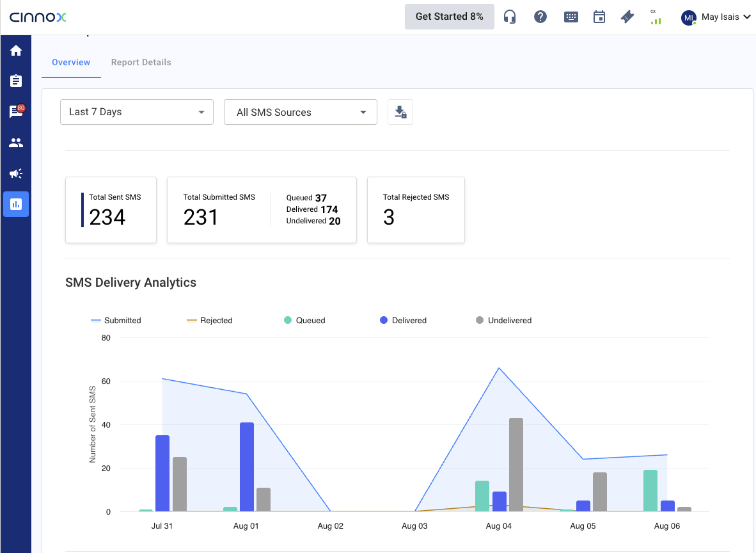This screenshot has width=756, height=553.
Task: Expand the Last 7 Days dropdown
Action: click(137, 112)
